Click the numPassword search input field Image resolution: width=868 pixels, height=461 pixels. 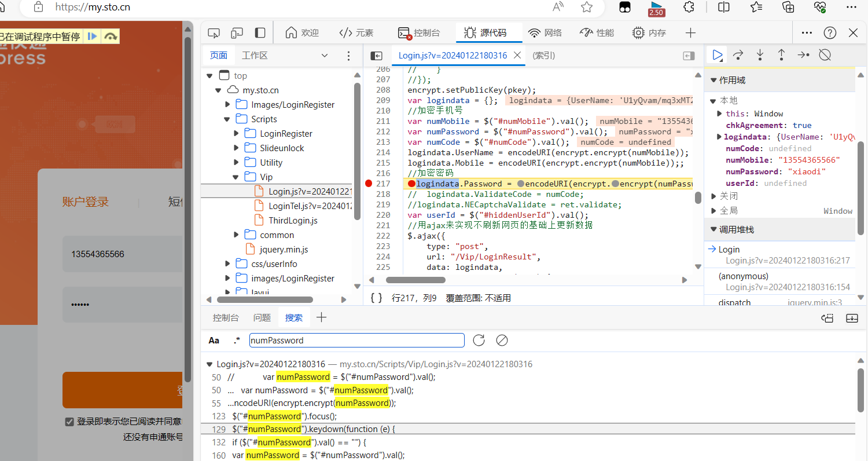tap(357, 341)
